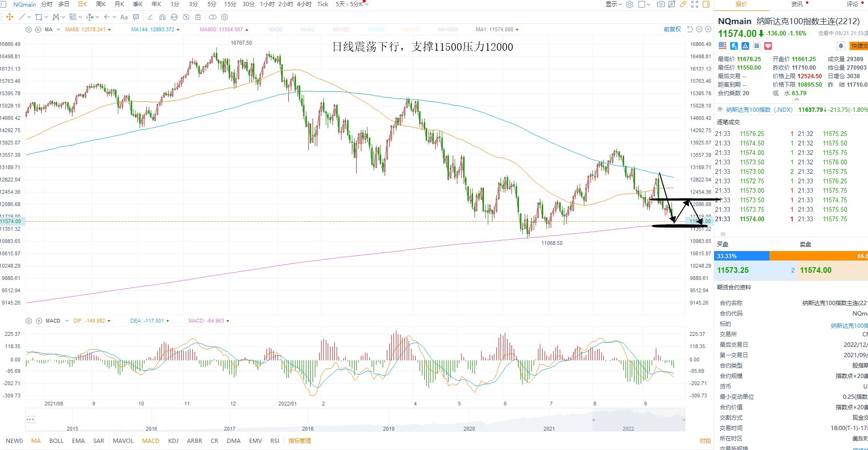Open the 评论 comments tab
868x450 pixels.
852,4
